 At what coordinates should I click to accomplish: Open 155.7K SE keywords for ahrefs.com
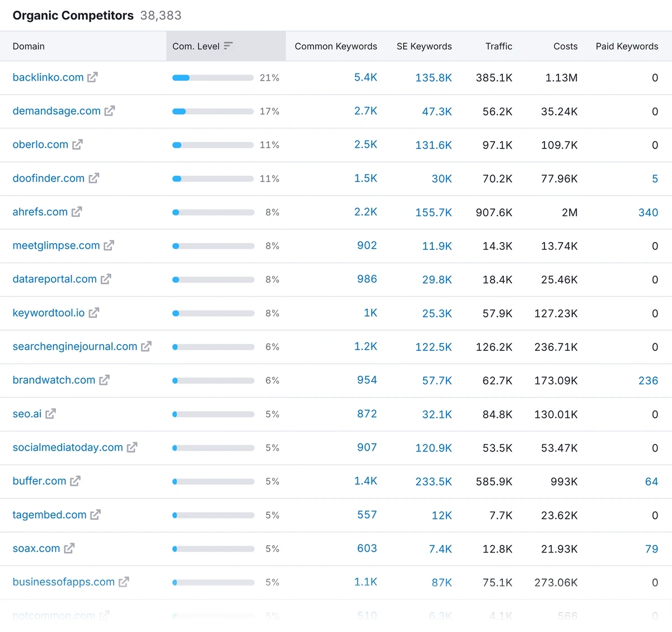(433, 212)
